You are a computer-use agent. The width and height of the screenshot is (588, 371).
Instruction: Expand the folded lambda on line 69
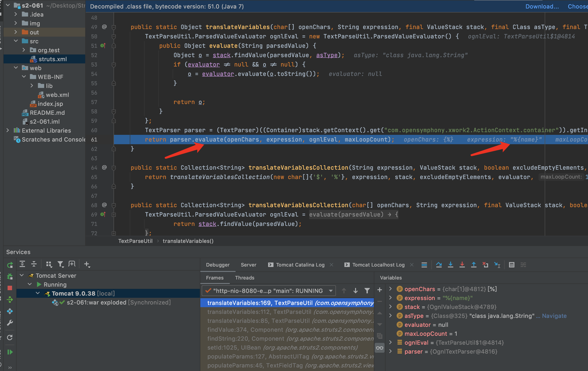(x=114, y=215)
